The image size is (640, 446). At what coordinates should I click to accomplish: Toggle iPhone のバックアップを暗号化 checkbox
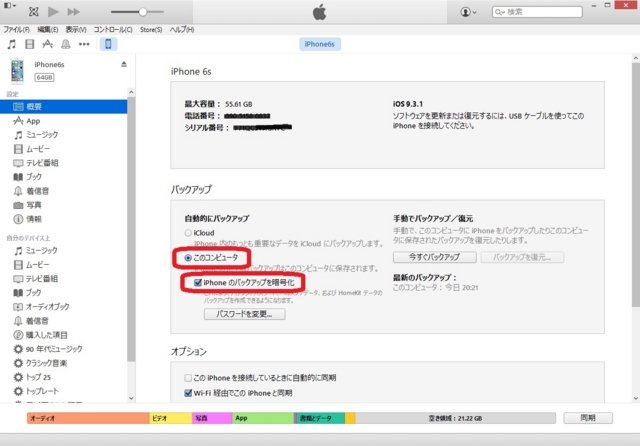(x=198, y=282)
